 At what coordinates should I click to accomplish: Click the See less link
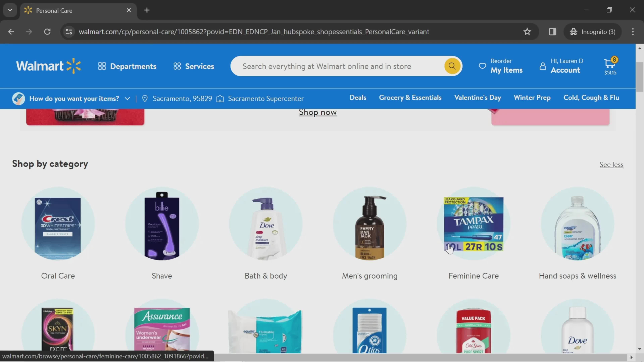(x=611, y=164)
